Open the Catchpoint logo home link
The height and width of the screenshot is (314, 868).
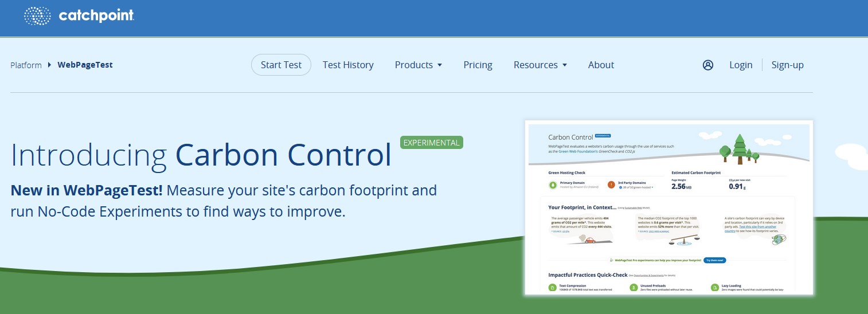pos(79,16)
